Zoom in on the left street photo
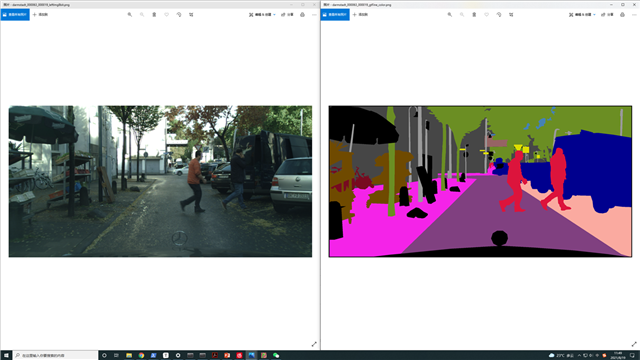640x360 pixels. tap(130, 15)
